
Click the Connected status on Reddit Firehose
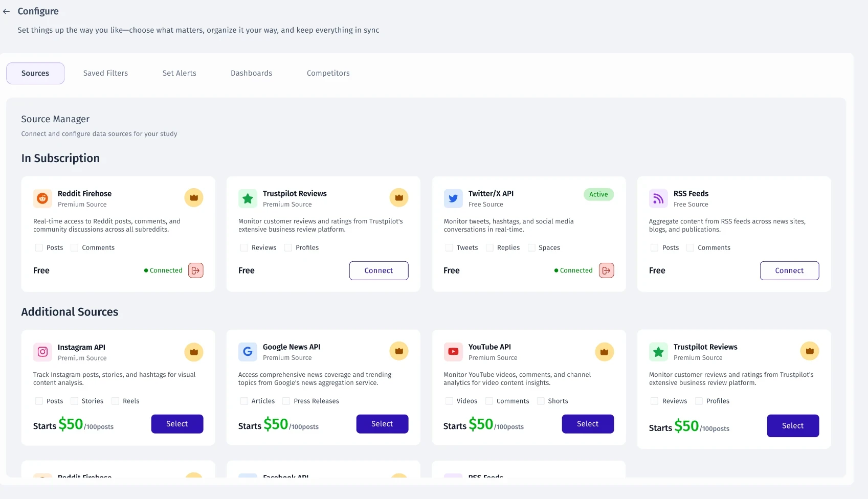point(164,270)
